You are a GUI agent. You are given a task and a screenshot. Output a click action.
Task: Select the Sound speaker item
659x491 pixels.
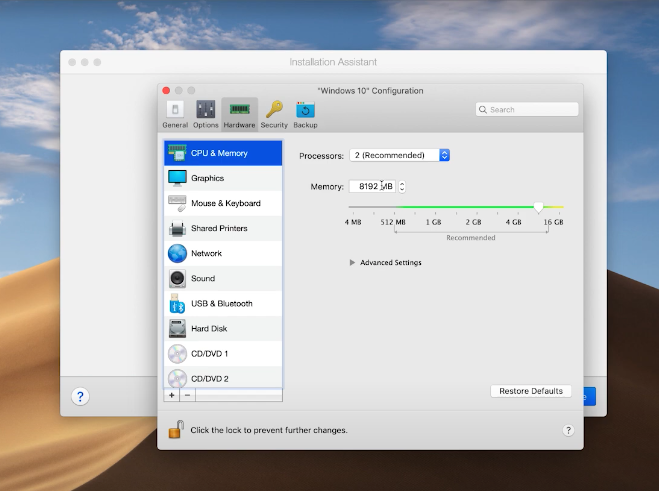click(223, 278)
